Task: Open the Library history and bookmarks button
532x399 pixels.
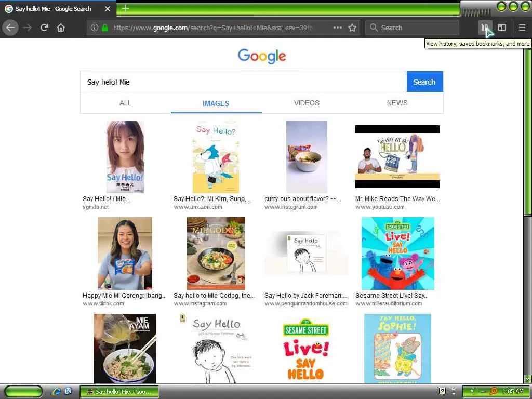Action: click(x=485, y=28)
